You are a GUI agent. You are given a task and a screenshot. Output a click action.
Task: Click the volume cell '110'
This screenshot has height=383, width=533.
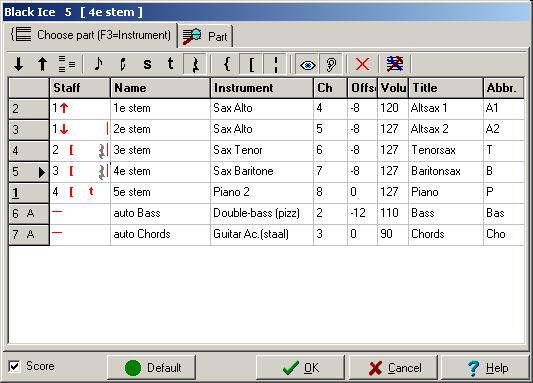[x=393, y=213]
